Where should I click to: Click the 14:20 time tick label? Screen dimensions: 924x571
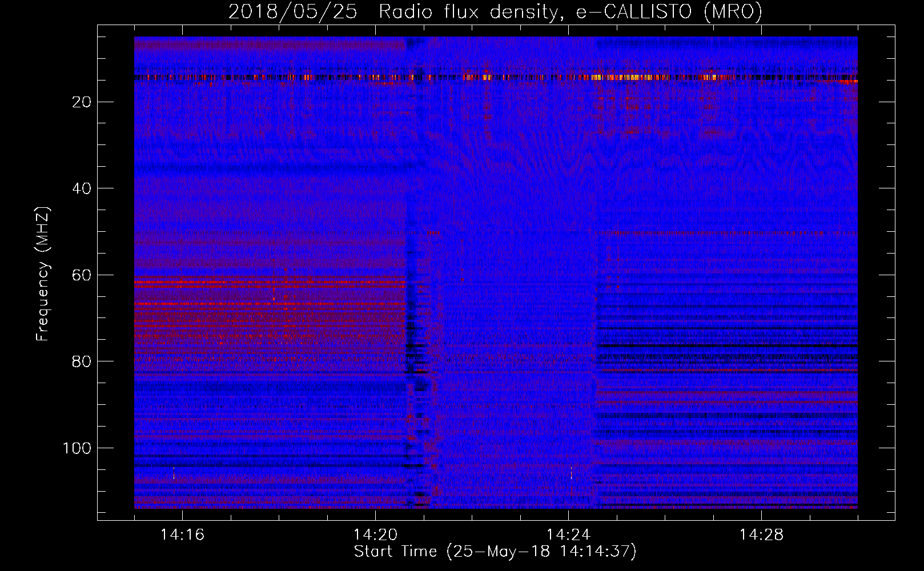[x=375, y=535]
